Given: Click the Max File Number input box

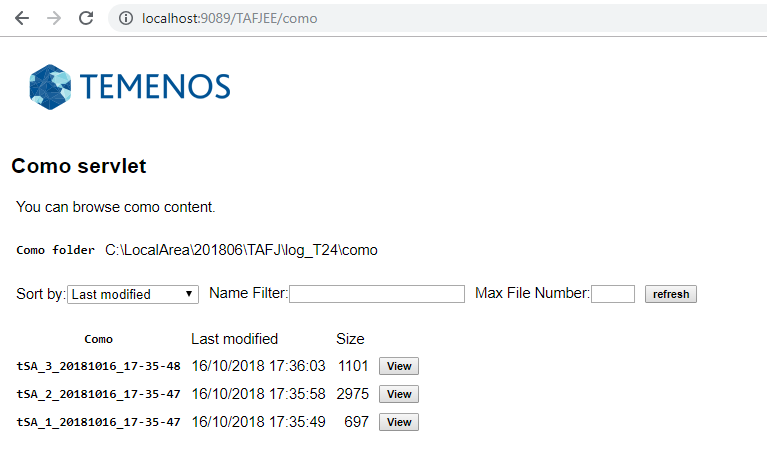Looking at the screenshot, I should [x=612, y=294].
